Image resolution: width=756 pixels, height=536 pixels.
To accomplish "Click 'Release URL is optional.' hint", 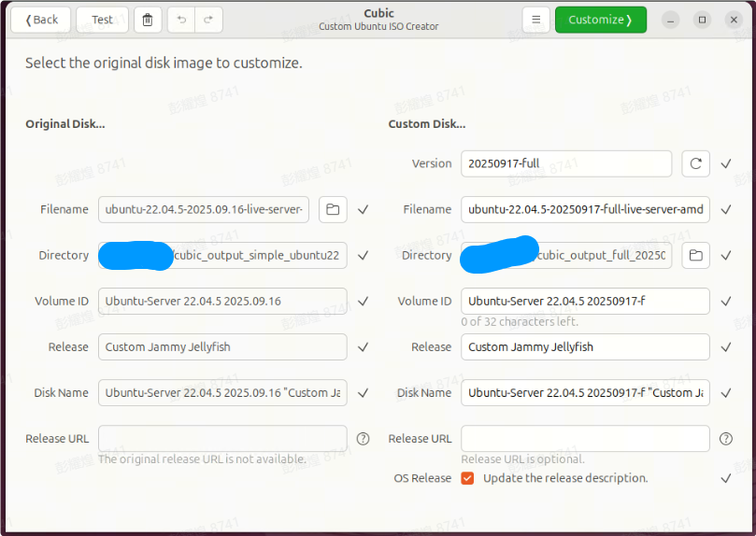I will pos(522,458).
